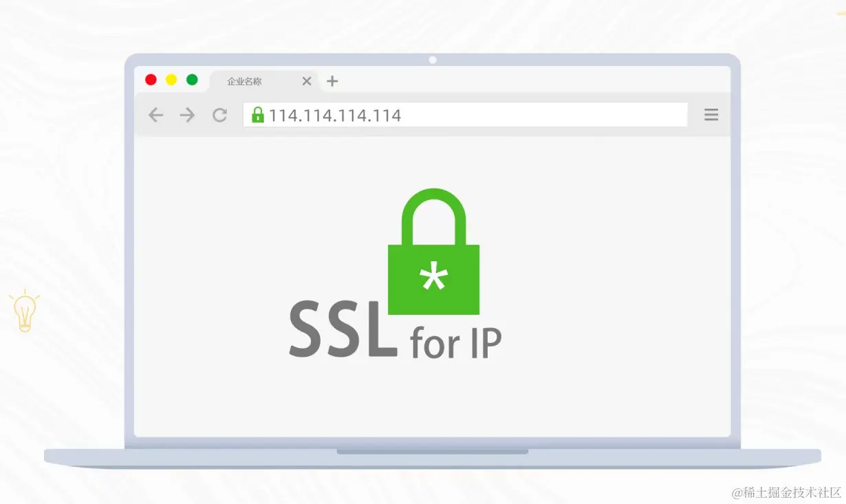Click the browser back arrow
Image resolution: width=846 pixels, height=504 pixels.
coord(156,115)
